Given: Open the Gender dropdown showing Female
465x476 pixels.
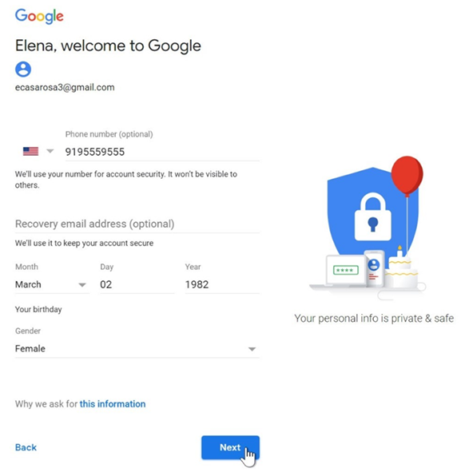Looking at the screenshot, I should (x=137, y=349).
